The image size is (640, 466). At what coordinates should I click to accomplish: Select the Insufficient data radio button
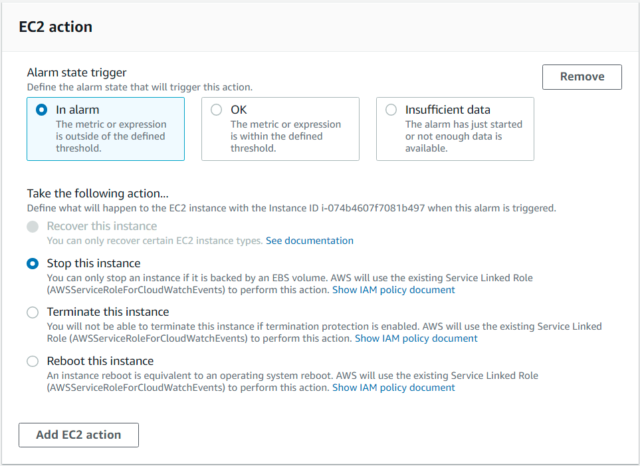pos(391,110)
